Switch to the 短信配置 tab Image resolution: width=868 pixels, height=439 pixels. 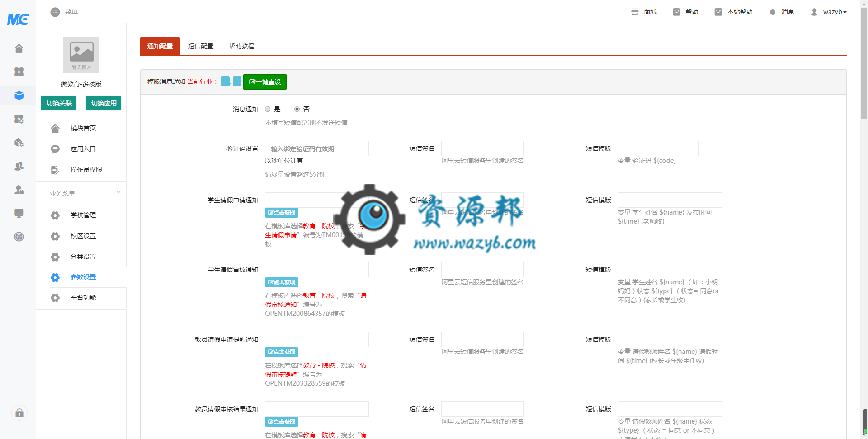pos(200,46)
